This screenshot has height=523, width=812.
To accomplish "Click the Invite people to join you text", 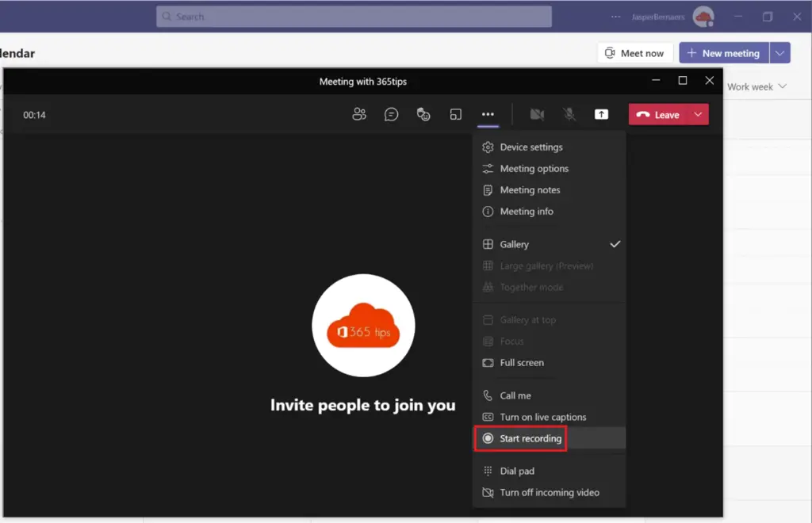I will pos(363,405).
